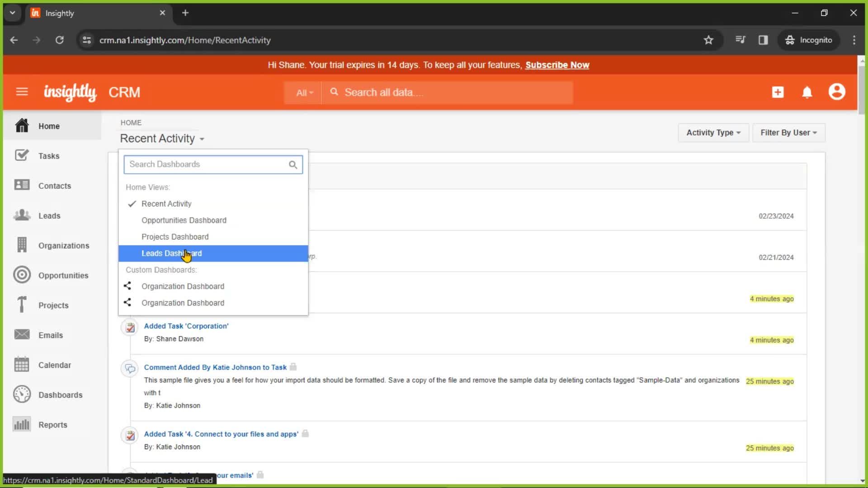
Task: Select Leads Dashboard home view
Action: click(172, 253)
